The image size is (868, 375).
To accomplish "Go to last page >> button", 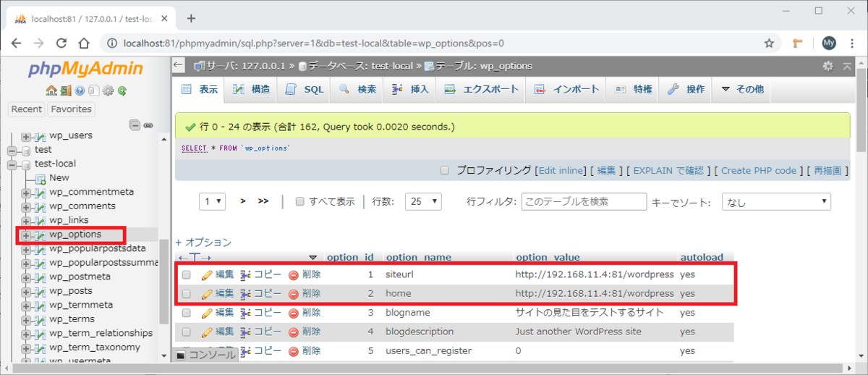I will click(x=263, y=201).
